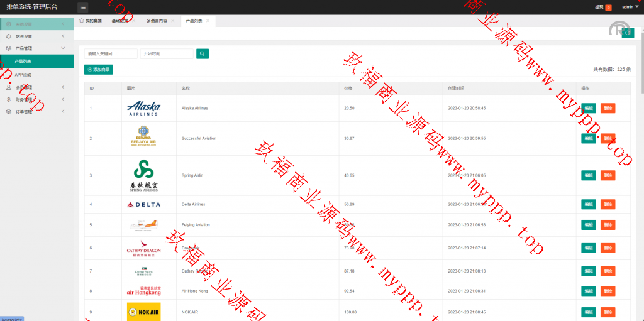Switch to the 基础数据 tab
The width and height of the screenshot is (644, 321).
click(x=119, y=21)
